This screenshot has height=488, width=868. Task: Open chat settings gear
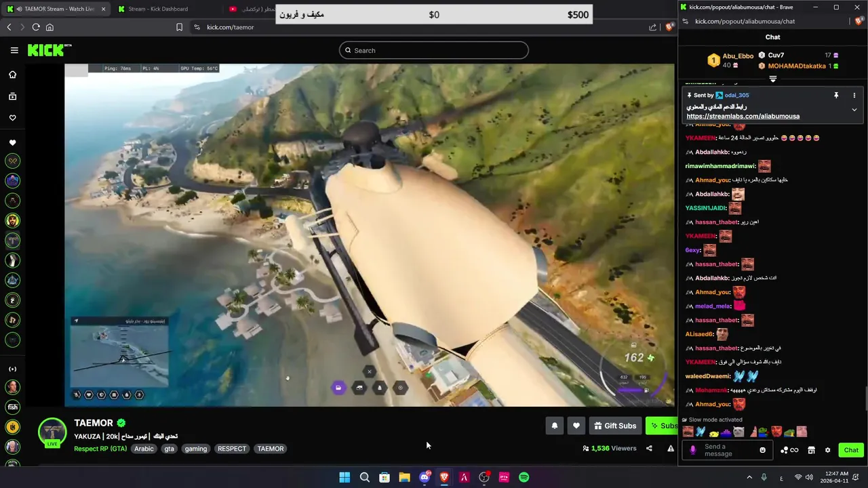pos(827,450)
